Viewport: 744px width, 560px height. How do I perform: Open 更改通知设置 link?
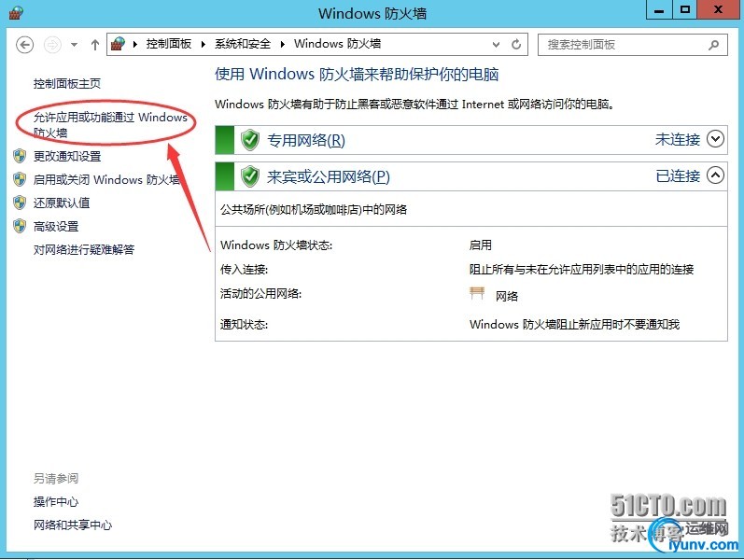pyautogui.click(x=67, y=156)
